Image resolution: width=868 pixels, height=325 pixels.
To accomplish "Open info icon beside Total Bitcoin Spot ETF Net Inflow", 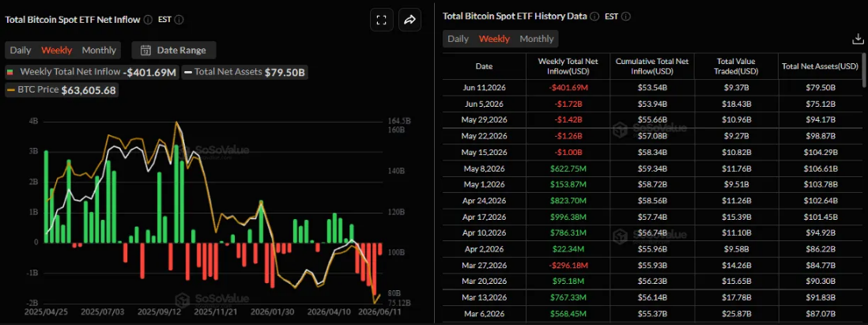I will (x=148, y=20).
